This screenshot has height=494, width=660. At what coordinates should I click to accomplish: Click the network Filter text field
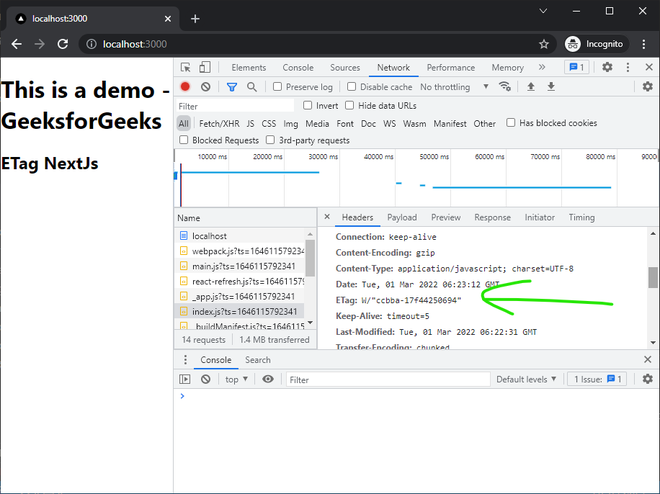click(x=236, y=105)
